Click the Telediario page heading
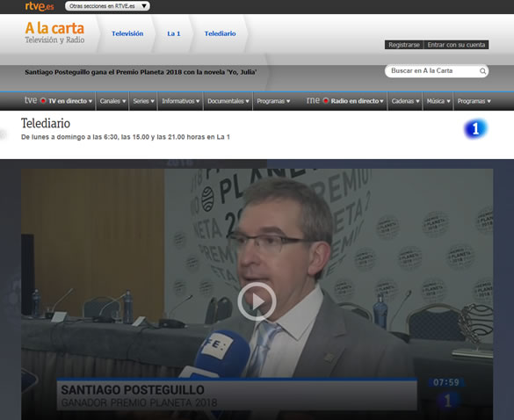The height and width of the screenshot is (420, 514). coord(46,123)
